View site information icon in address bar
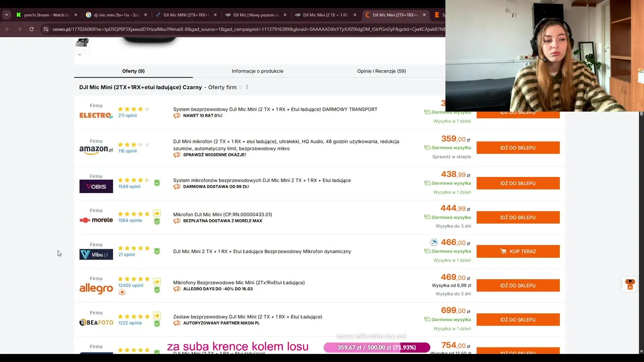Image resolution: width=644 pixels, height=362 pixels. (x=46, y=29)
